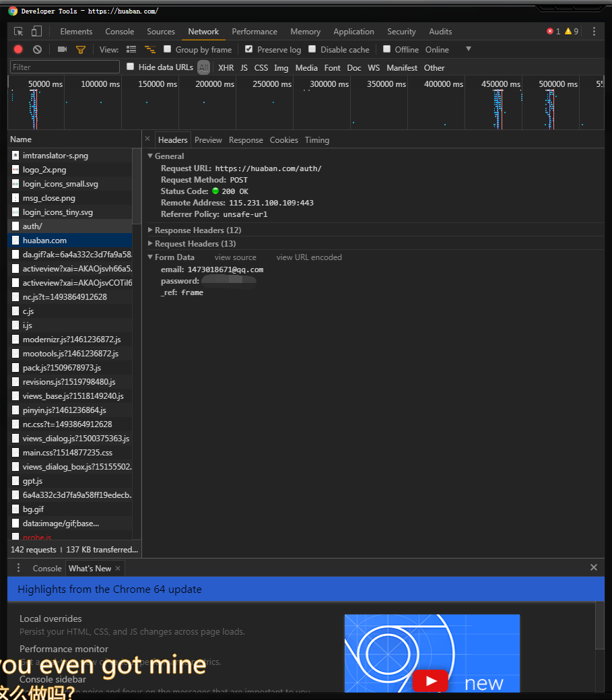Filter requests by JS type
Screen dimensions: 612x700
coord(244,67)
